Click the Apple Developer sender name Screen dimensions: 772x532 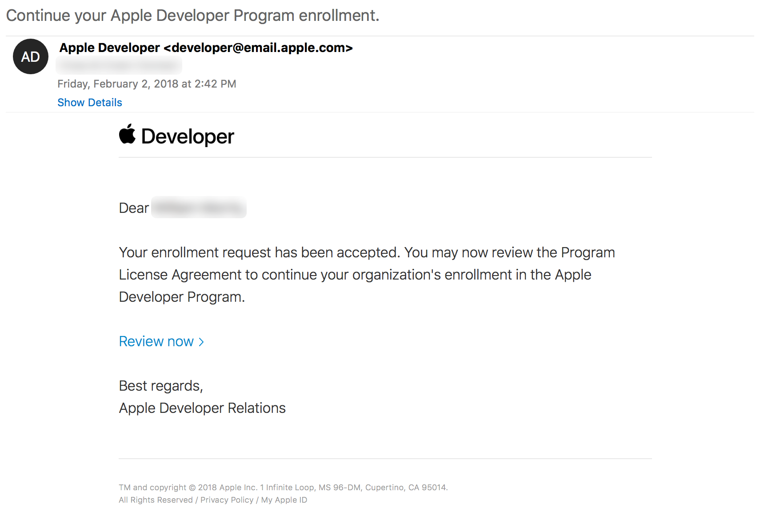pos(109,48)
